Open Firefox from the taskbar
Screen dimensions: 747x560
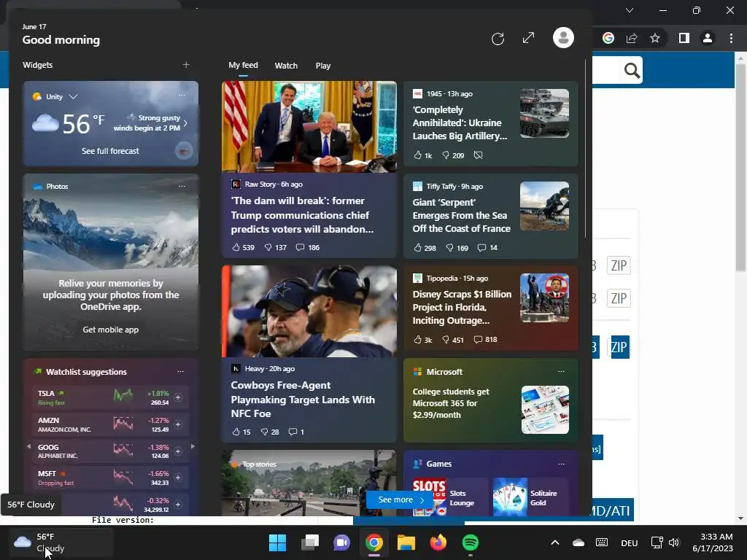(438, 542)
